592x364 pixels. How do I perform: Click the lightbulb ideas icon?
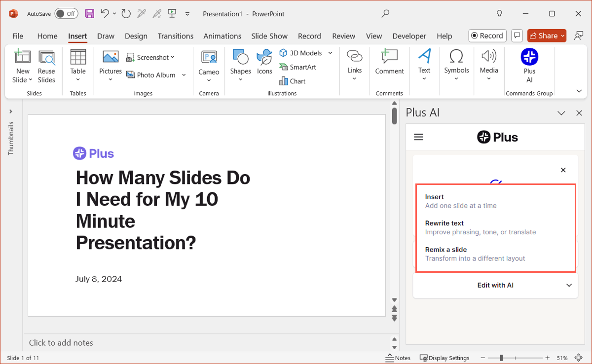pyautogui.click(x=499, y=14)
